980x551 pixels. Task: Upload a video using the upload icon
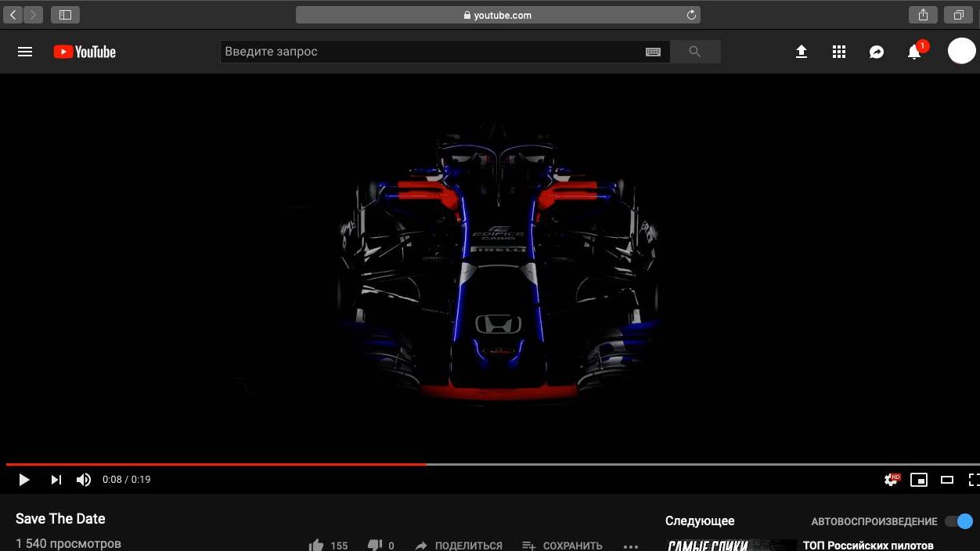(x=801, y=52)
